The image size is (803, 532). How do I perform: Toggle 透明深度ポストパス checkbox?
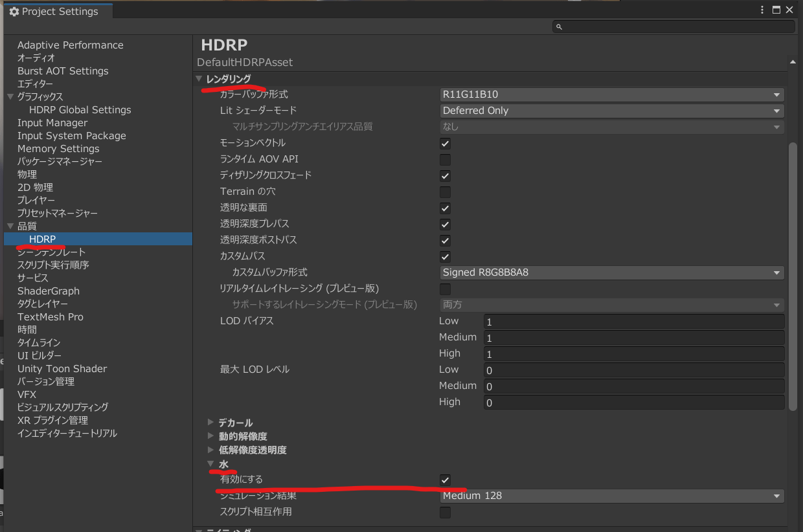[x=445, y=240]
